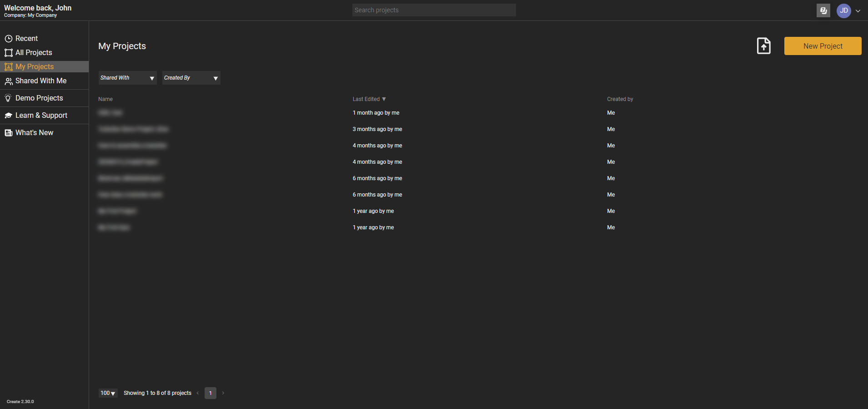Click the import project file icon
This screenshot has width=868, height=409.
(x=763, y=46)
